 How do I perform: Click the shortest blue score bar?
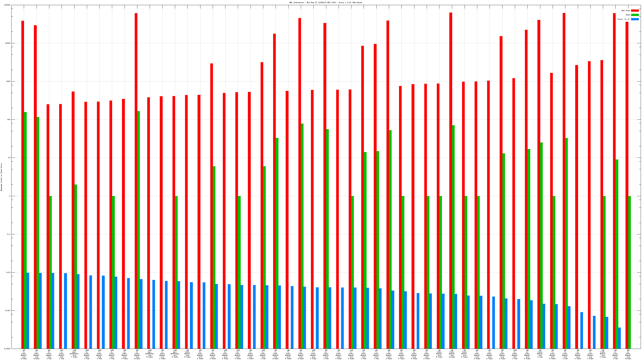620,338
